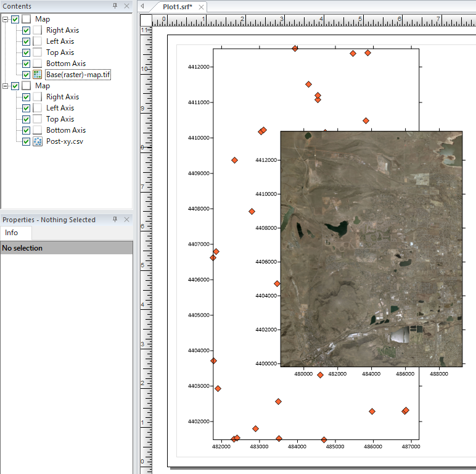Uncheck second Map's Right Axis checkbox
The image size is (476, 474).
[26, 97]
